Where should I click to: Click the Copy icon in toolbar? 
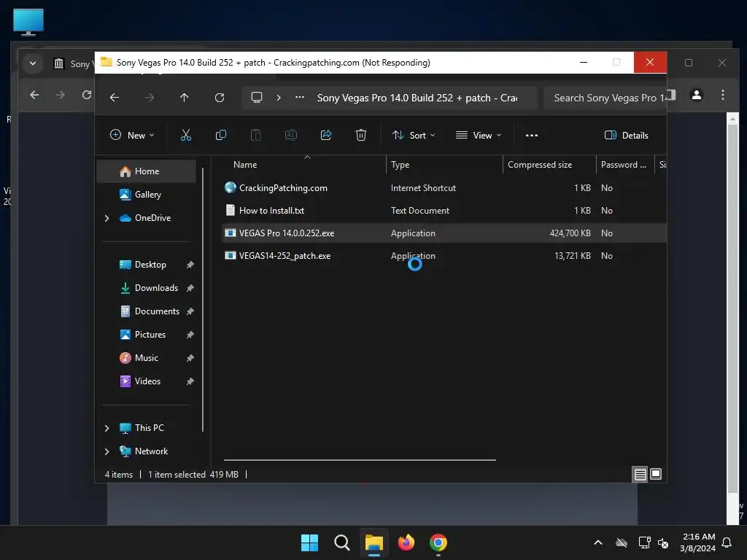[221, 135]
